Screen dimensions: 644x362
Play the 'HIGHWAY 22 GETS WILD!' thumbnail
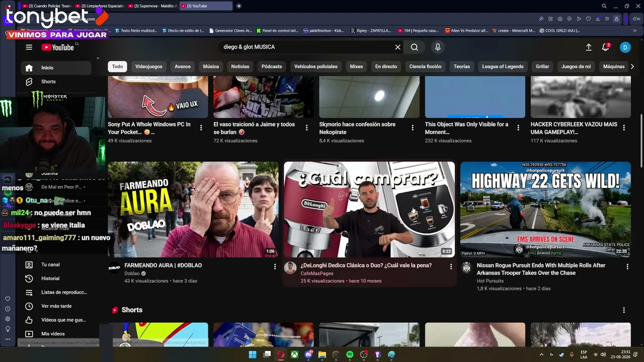click(545, 209)
